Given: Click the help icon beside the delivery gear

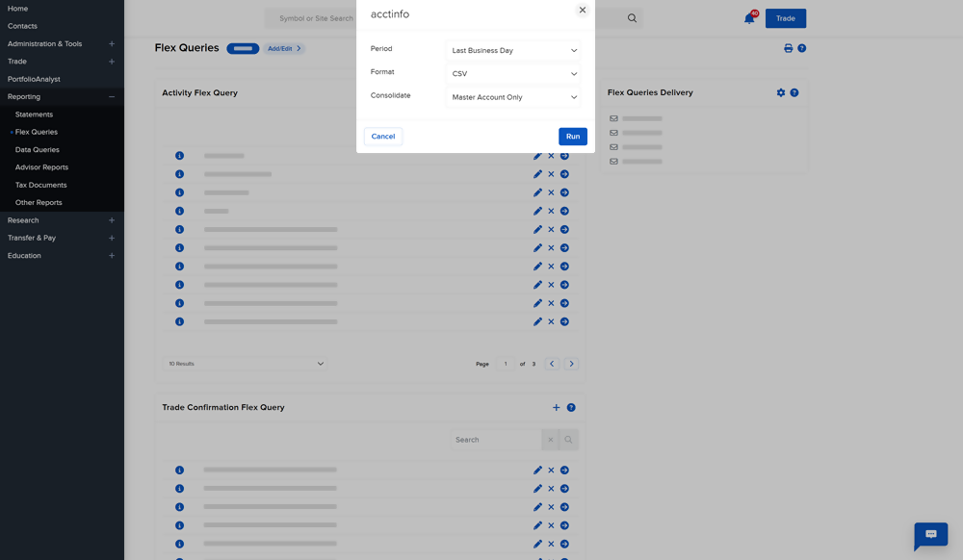Looking at the screenshot, I should coord(793,92).
